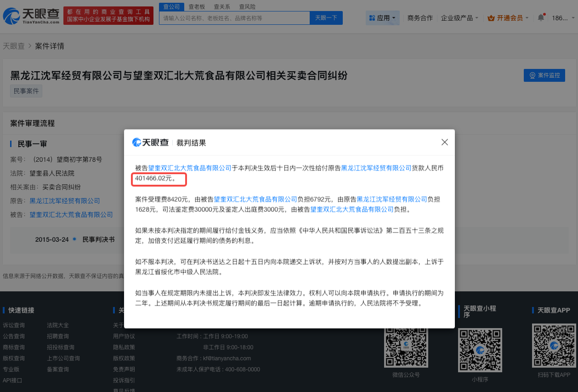Image resolution: width=578 pixels, height=392 pixels.
Task: Open footer link 上市公司查询
Action: (x=63, y=358)
